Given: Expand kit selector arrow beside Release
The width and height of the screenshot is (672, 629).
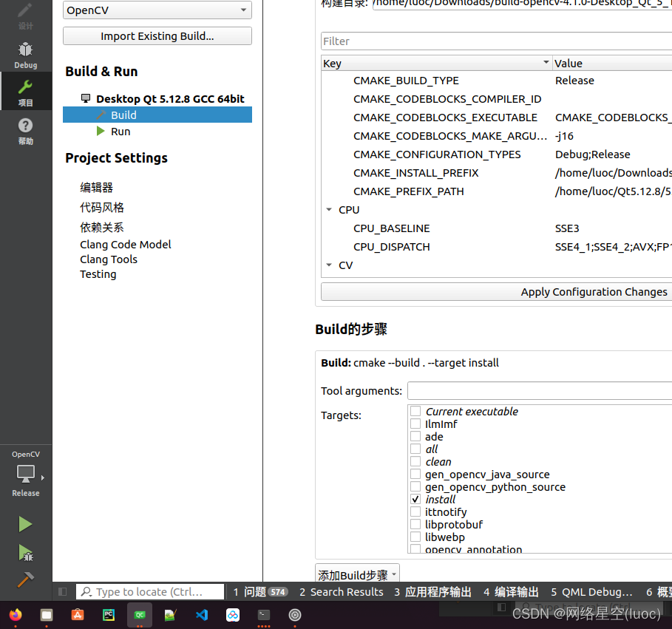Looking at the screenshot, I should point(42,477).
